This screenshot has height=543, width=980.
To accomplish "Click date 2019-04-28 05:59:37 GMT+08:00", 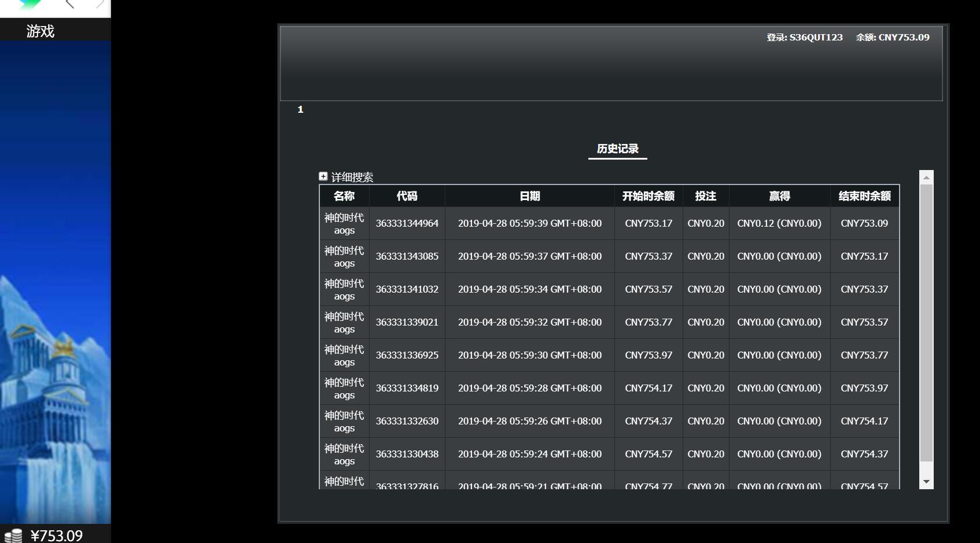I will tap(530, 256).
